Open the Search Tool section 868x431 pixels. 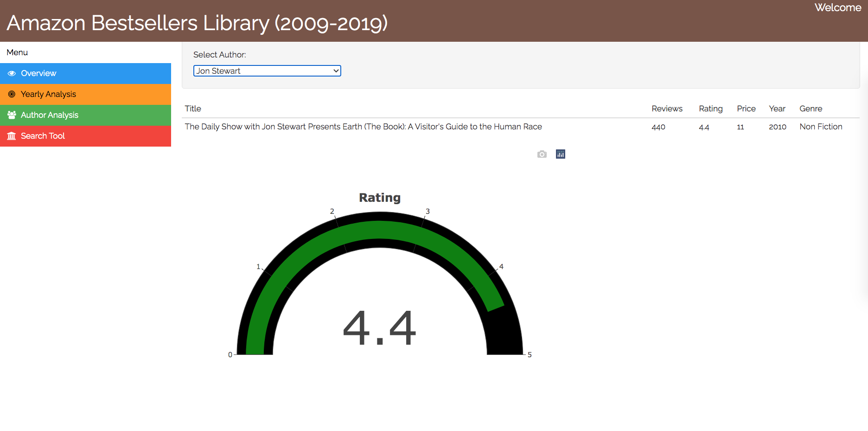coord(43,136)
